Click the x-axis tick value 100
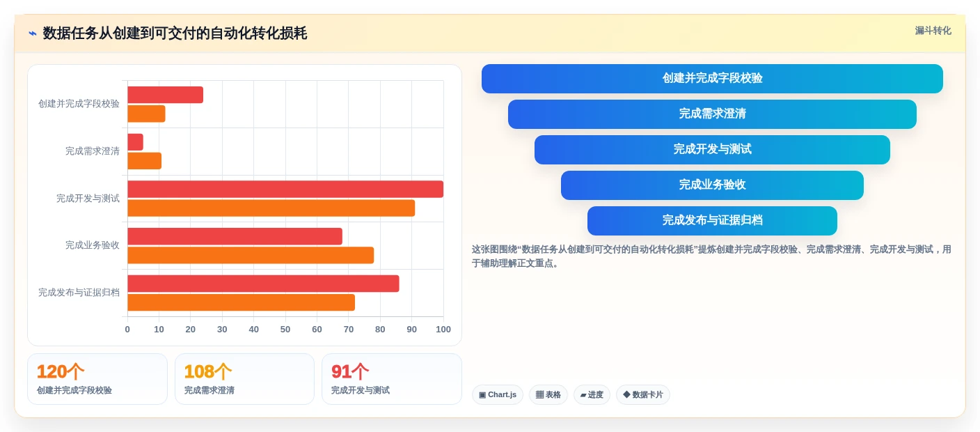Viewport: 980px width, 432px height. [443, 330]
